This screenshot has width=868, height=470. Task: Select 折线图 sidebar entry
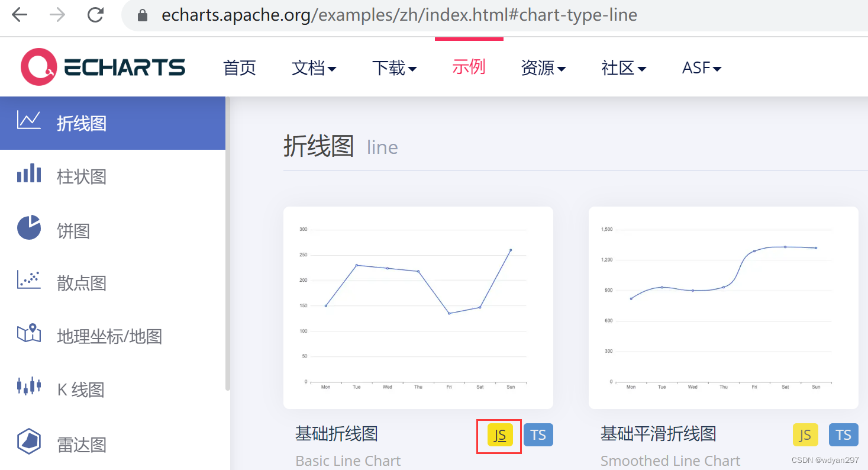(x=112, y=123)
